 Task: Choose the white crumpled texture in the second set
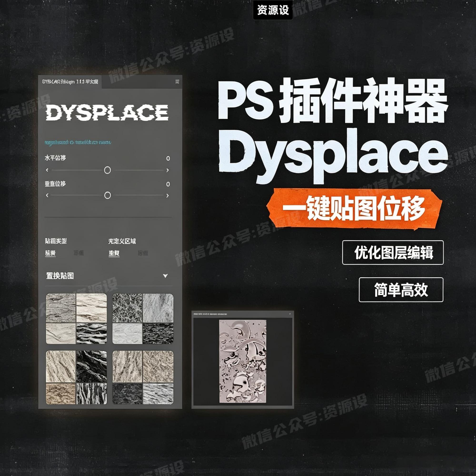click(127, 334)
